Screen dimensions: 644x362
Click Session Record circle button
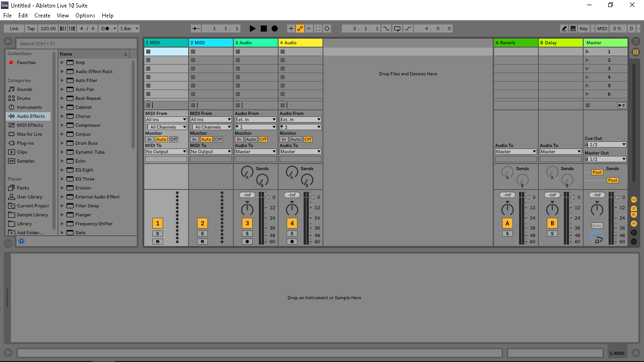coord(327,28)
